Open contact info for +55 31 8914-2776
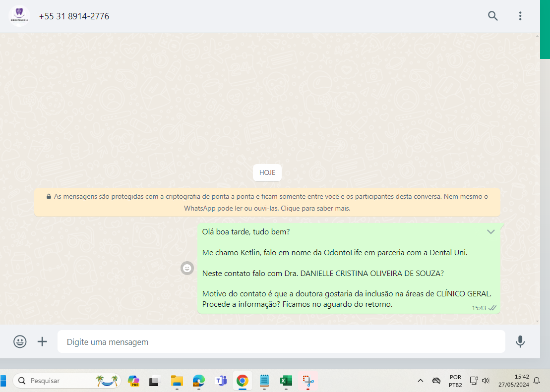Image resolution: width=550 pixels, height=392 pixels. 74,16
